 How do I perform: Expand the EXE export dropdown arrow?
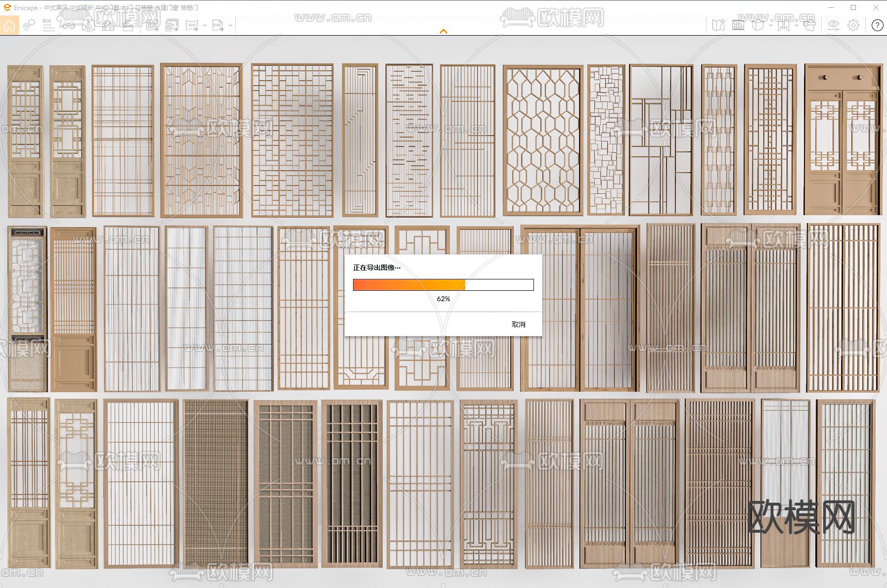pos(230,25)
